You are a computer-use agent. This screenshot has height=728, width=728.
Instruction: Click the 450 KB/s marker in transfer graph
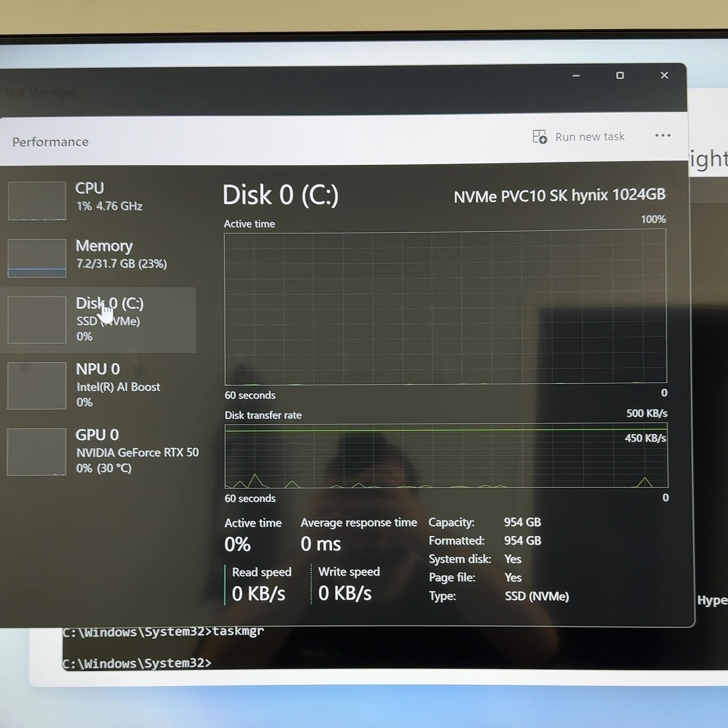click(645, 438)
